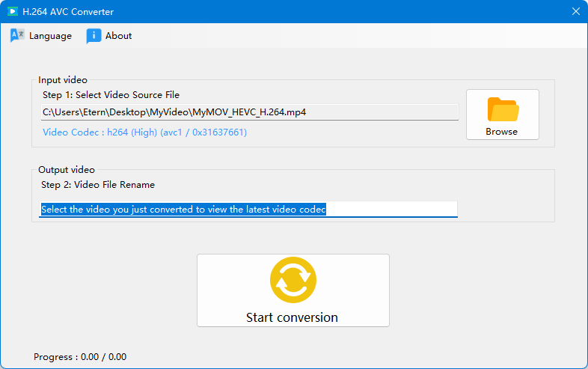Open the About menu label
Screen dimensions: 588x369
coord(118,36)
